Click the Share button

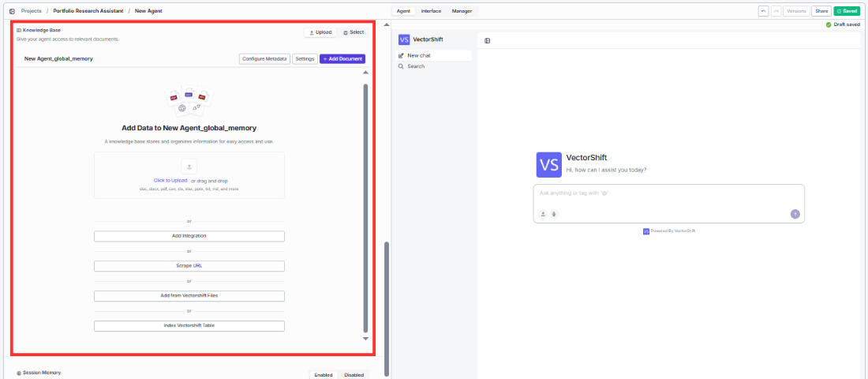click(x=821, y=11)
